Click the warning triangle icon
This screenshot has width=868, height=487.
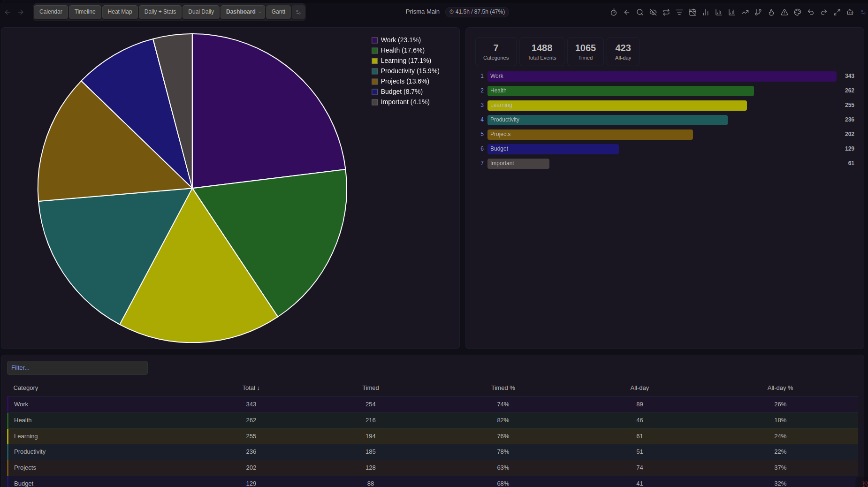pos(784,12)
